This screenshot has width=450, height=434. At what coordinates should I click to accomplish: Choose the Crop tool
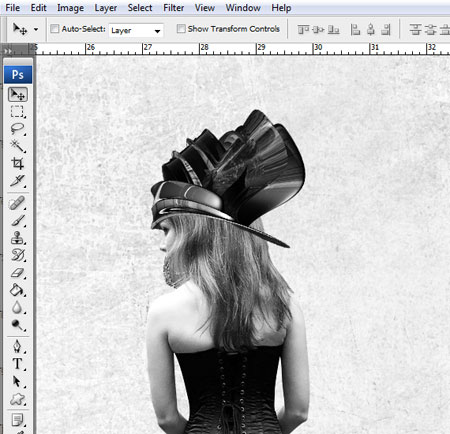[17, 163]
